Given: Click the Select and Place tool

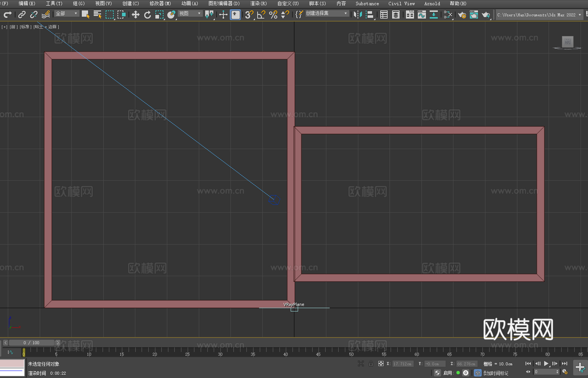Looking at the screenshot, I should [x=171, y=14].
